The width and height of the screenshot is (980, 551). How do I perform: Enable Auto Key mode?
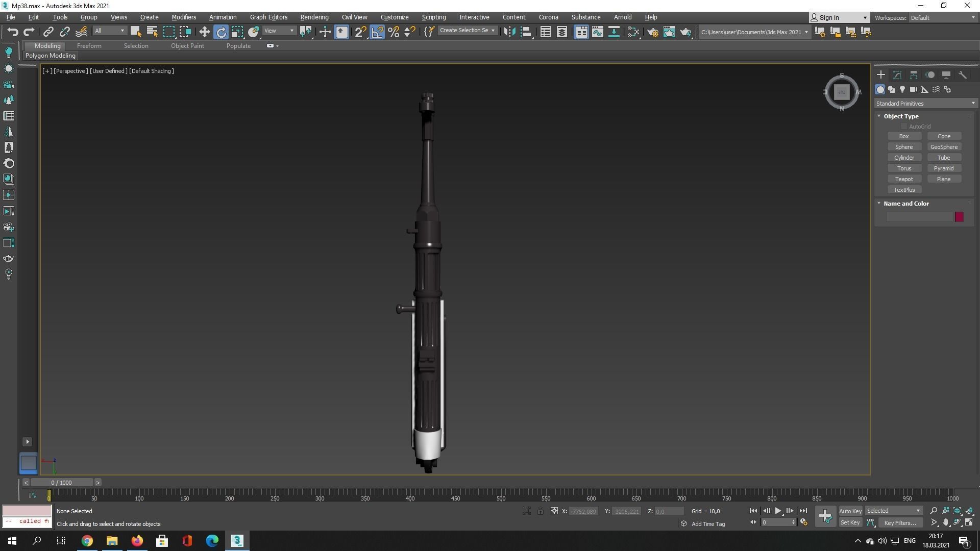[850, 511]
